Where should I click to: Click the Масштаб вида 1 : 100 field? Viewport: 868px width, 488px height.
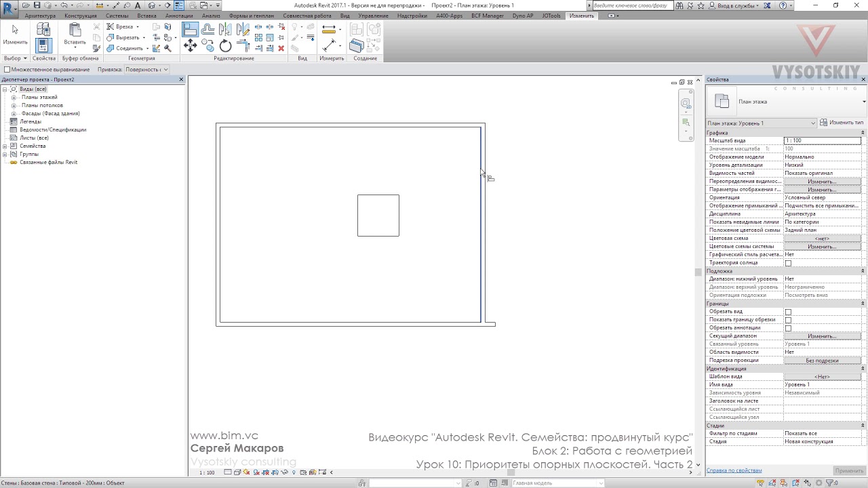pyautogui.click(x=822, y=140)
